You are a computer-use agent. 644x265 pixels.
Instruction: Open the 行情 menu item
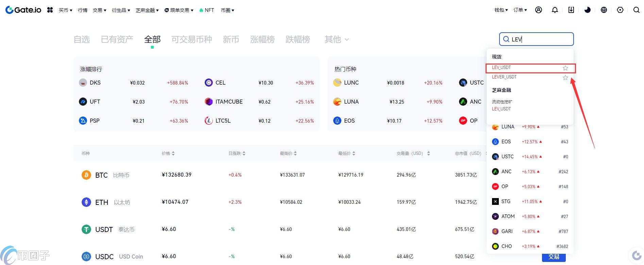83,10
